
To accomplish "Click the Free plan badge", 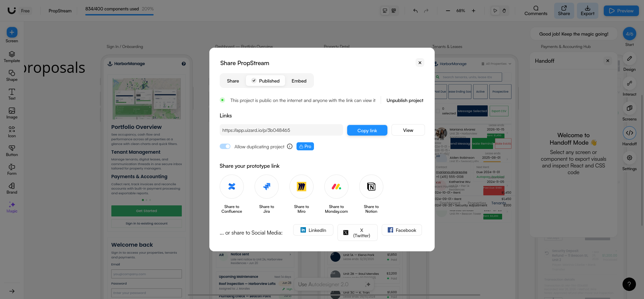I will point(25,11).
